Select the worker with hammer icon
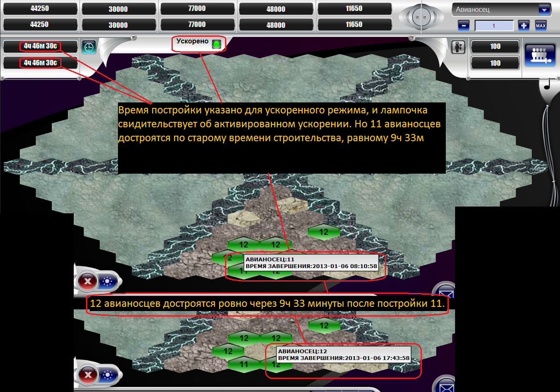The image size is (560, 392). (458, 47)
